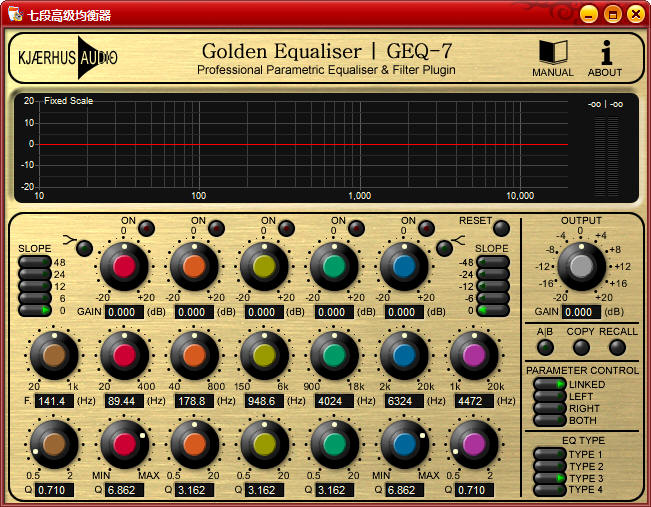Select LINKED parameter control
The height and width of the screenshot is (507, 651).
tap(550, 384)
